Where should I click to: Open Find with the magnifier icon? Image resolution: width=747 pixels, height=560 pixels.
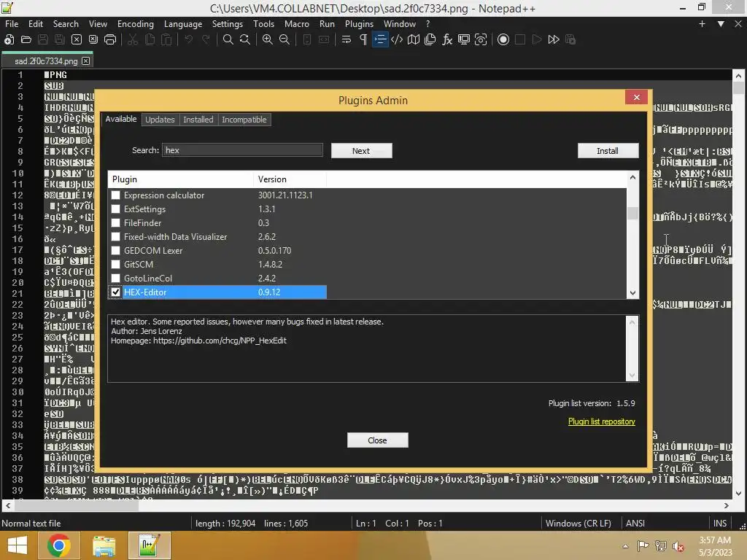(x=228, y=39)
